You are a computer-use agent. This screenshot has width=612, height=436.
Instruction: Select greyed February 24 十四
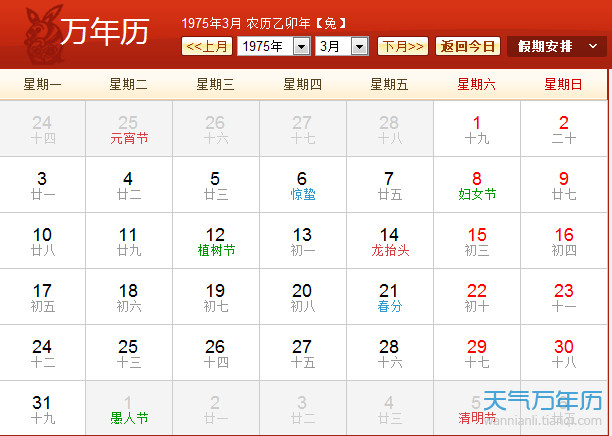tap(42, 129)
